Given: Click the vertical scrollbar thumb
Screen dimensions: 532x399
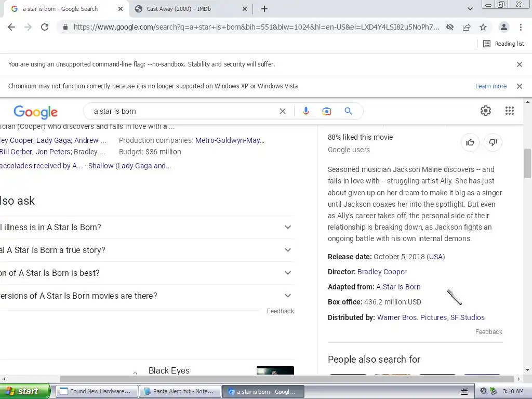Looking at the screenshot, I should pos(527,163).
